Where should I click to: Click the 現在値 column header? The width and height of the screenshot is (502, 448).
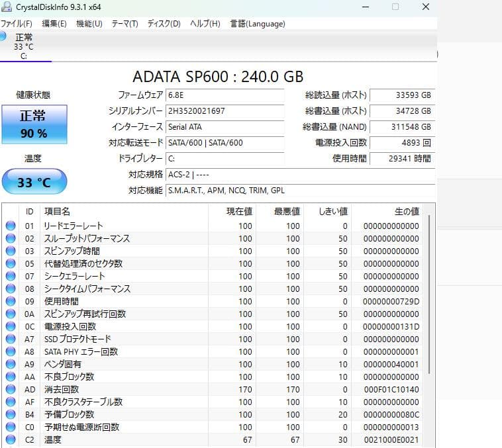[232, 211]
